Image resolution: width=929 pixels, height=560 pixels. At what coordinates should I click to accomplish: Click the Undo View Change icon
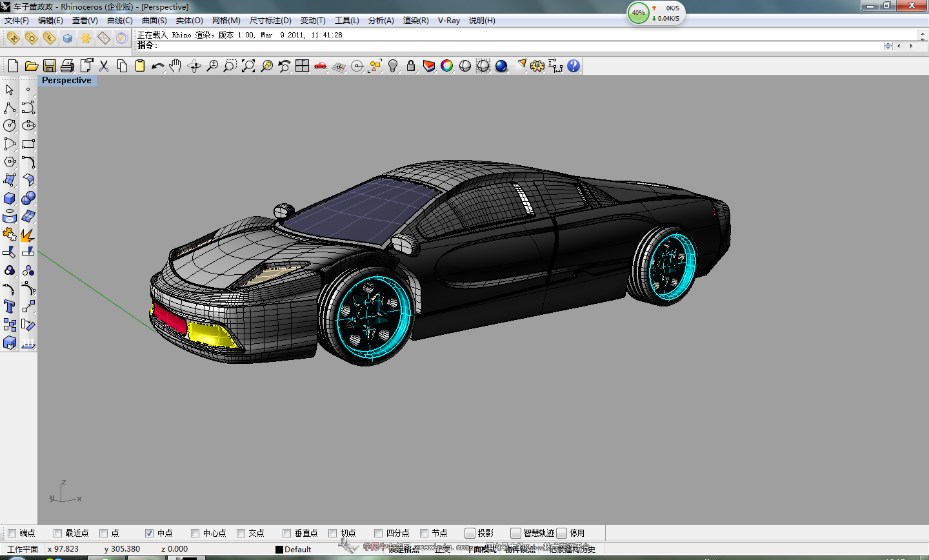(x=285, y=66)
